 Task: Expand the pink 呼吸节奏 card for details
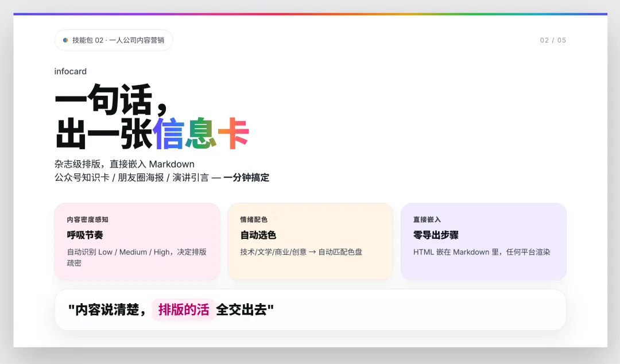(137, 241)
